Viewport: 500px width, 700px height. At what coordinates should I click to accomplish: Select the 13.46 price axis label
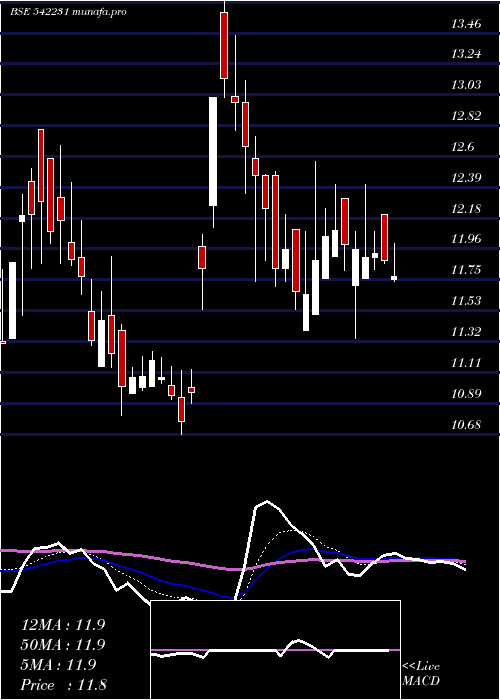(x=466, y=24)
